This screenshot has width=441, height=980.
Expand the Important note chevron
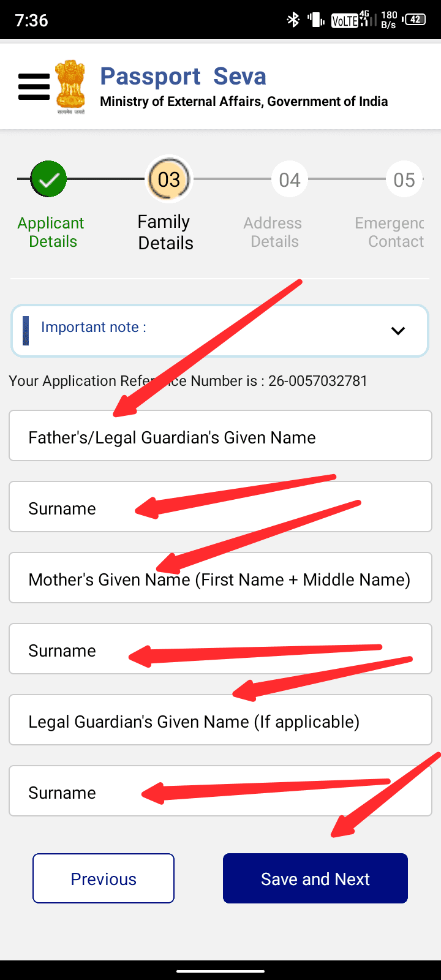click(x=398, y=331)
